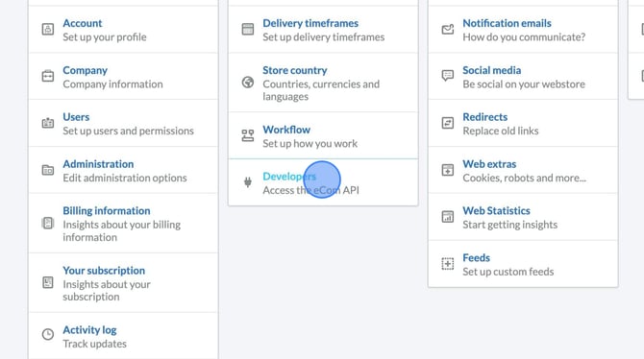Open the Notification emails link

tap(507, 23)
